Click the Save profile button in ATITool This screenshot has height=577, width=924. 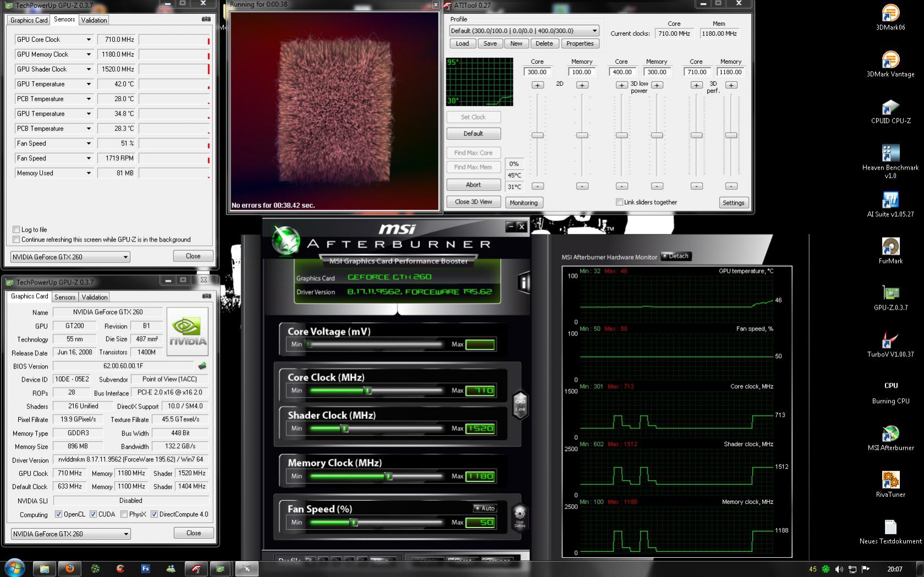pyautogui.click(x=490, y=43)
